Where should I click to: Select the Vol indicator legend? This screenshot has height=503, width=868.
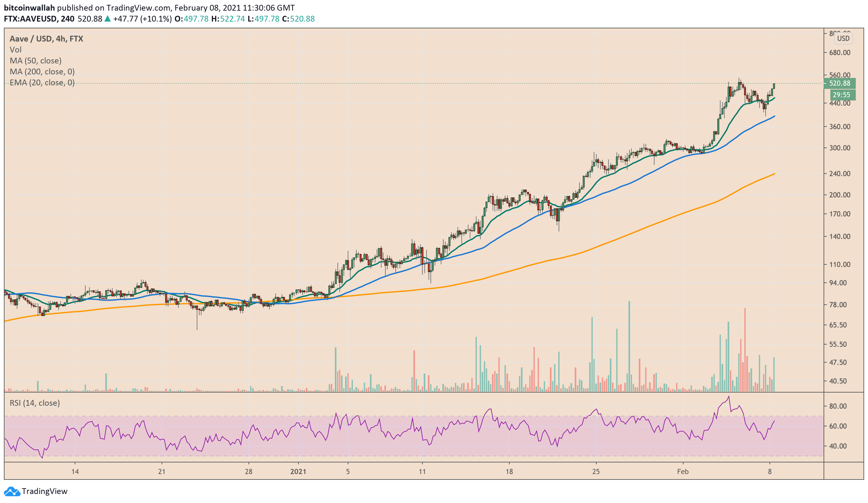pos(15,50)
